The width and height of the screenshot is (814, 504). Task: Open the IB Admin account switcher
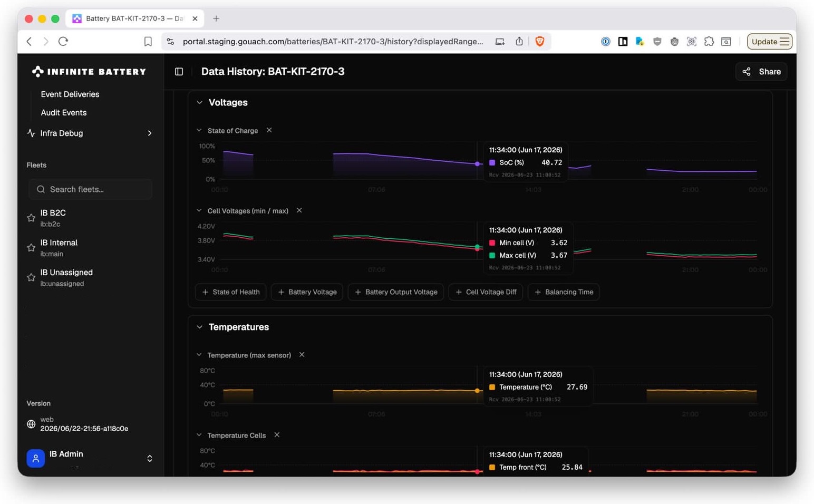point(149,458)
